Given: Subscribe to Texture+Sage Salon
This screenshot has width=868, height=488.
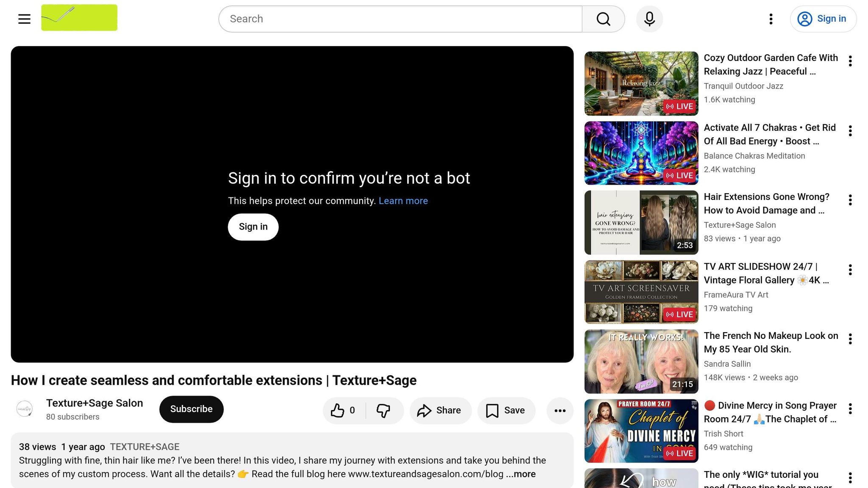Looking at the screenshot, I should pyautogui.click(x=192, y=409).
